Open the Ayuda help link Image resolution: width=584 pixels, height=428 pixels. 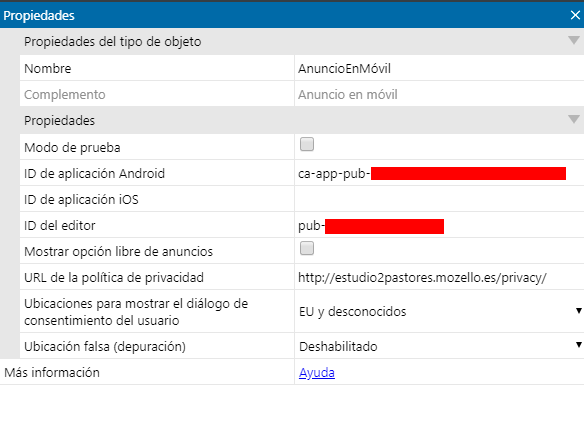(317, 372)
